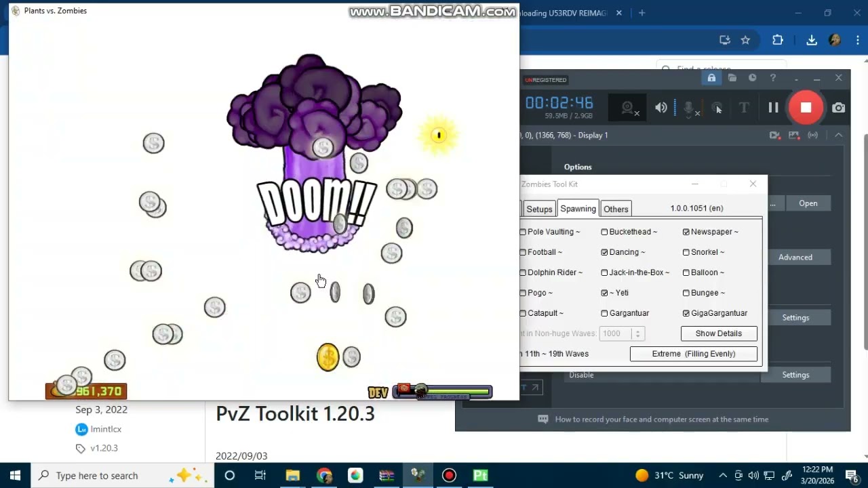
Task: Toggle Buckethead checkbox
Action: coord(604,232)
